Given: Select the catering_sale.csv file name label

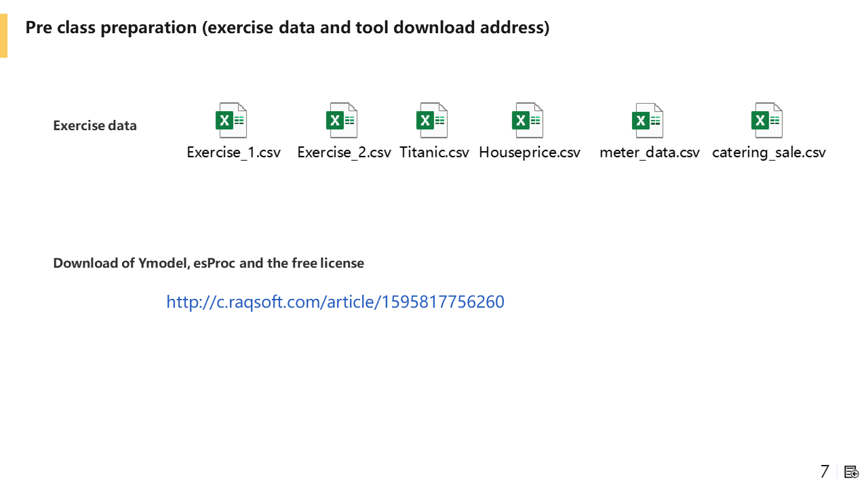Looking at the screenshot, I should pyautogui.click(x=769, y=152).
